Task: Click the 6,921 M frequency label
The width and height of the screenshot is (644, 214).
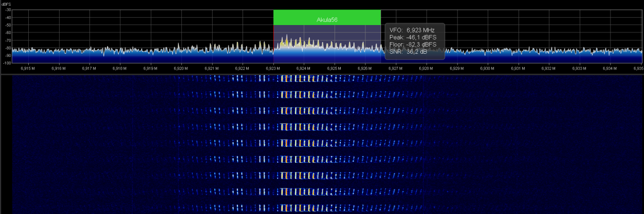Action: pos(212,68)
